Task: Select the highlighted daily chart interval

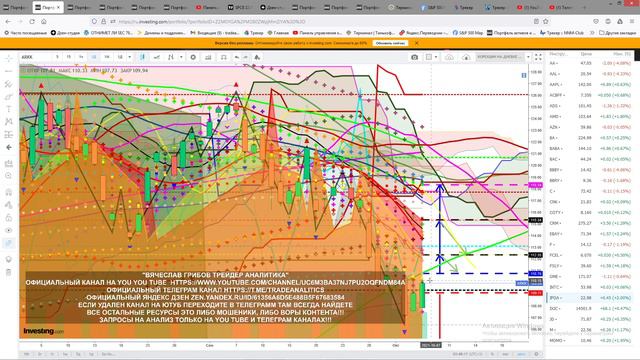Action: (94, 57)
